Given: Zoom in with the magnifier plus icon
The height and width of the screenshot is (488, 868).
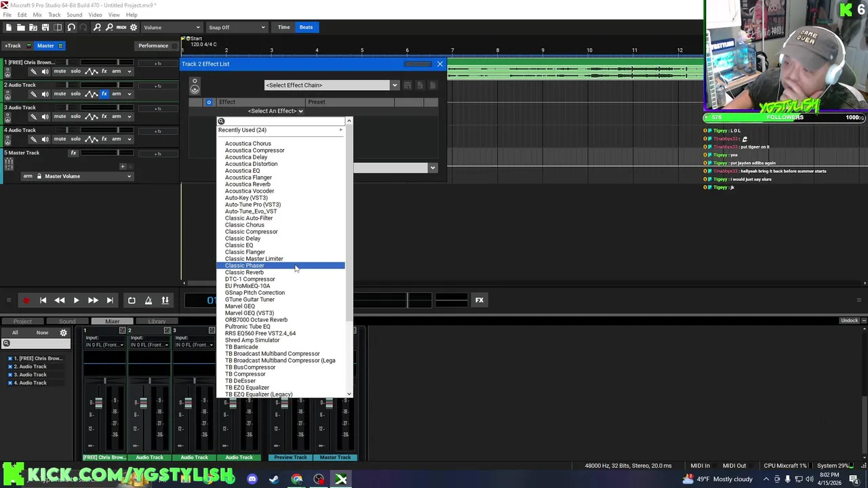Looking at the screenshot, I should (x=97, y=27).
